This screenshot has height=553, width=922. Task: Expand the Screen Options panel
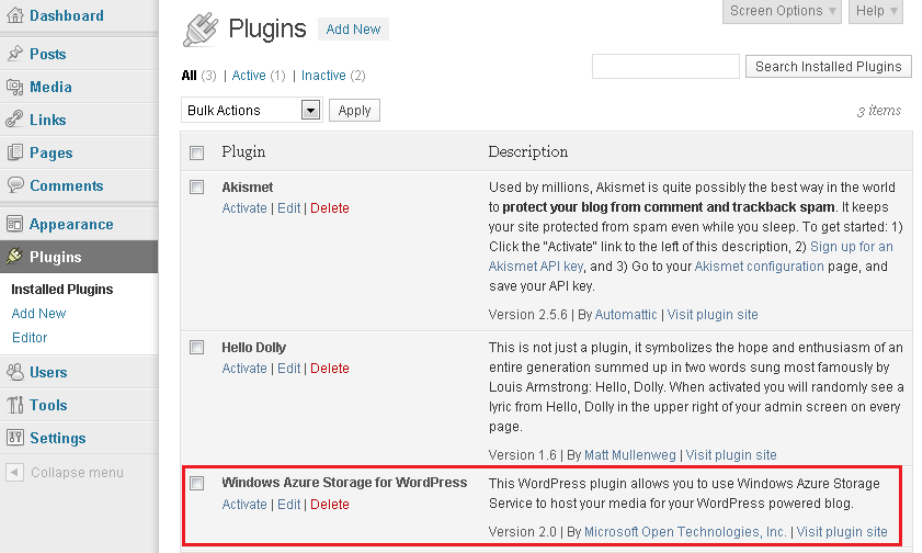pyautogui.click(x=783, y=11)
